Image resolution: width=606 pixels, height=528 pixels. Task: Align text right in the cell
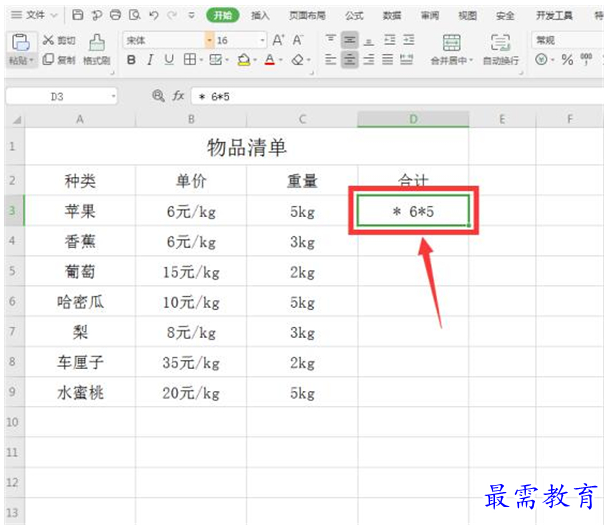point(369,60)
